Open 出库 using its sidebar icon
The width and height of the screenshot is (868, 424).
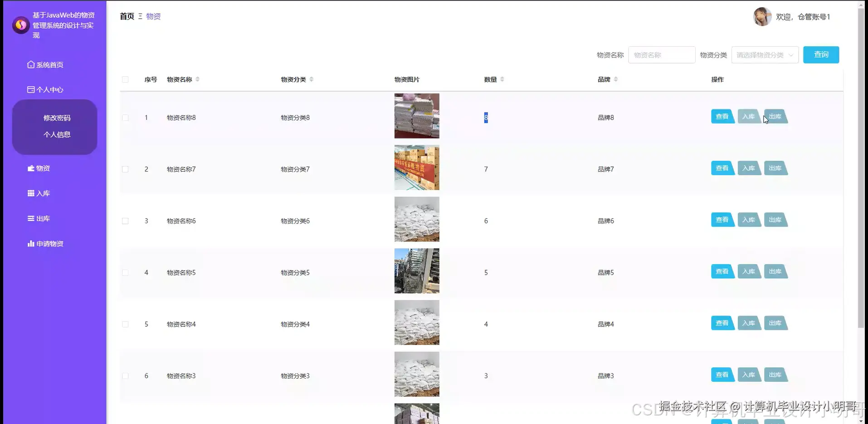tap(30, 218)
